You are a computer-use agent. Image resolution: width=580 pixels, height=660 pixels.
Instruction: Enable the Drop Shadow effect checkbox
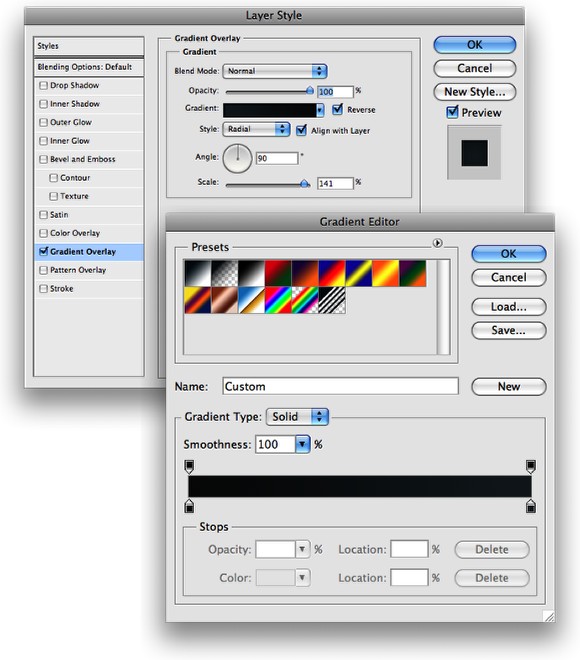point(43,85)
